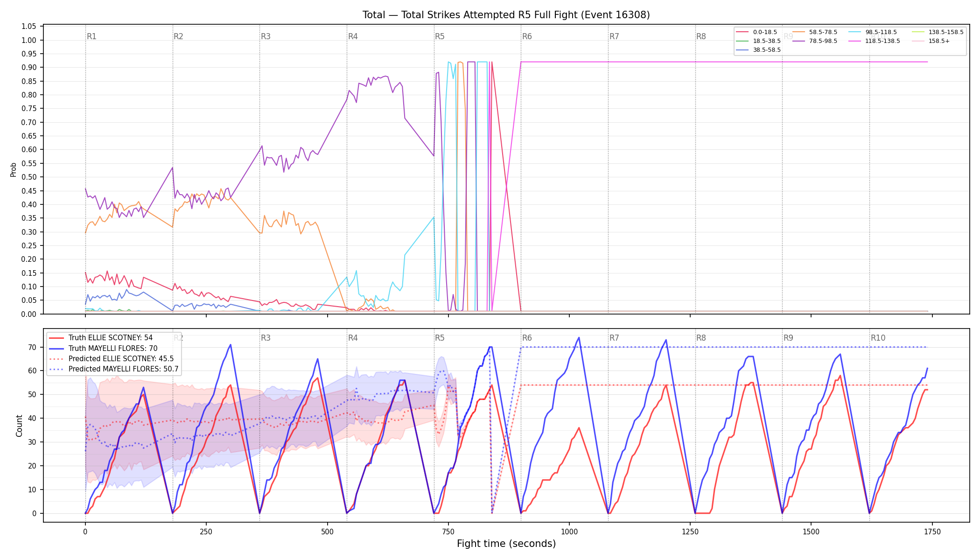Click the 0.00 tick on the Prob axis
This screenshot has width=980, height=560.
(x=29, y=314)
